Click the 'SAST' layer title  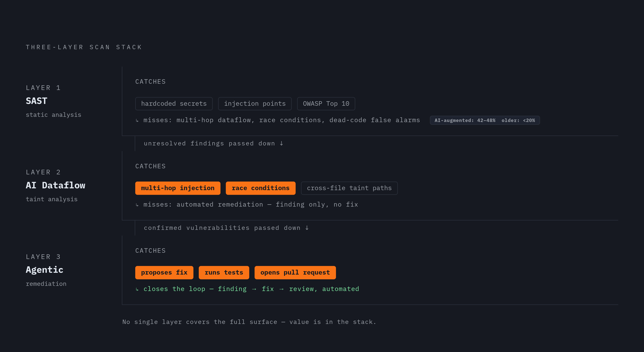(36, 101)
